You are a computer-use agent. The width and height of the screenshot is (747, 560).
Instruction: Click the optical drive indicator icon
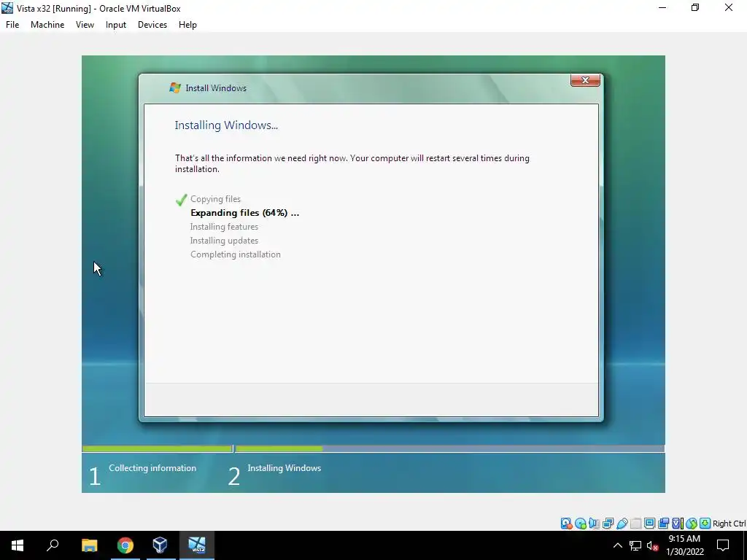tap(580, 524)
